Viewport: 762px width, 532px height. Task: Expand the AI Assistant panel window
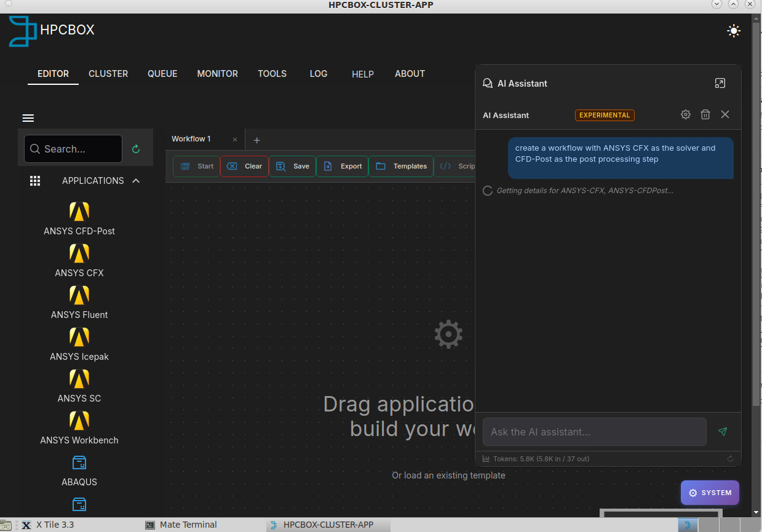tap(720, 83)
